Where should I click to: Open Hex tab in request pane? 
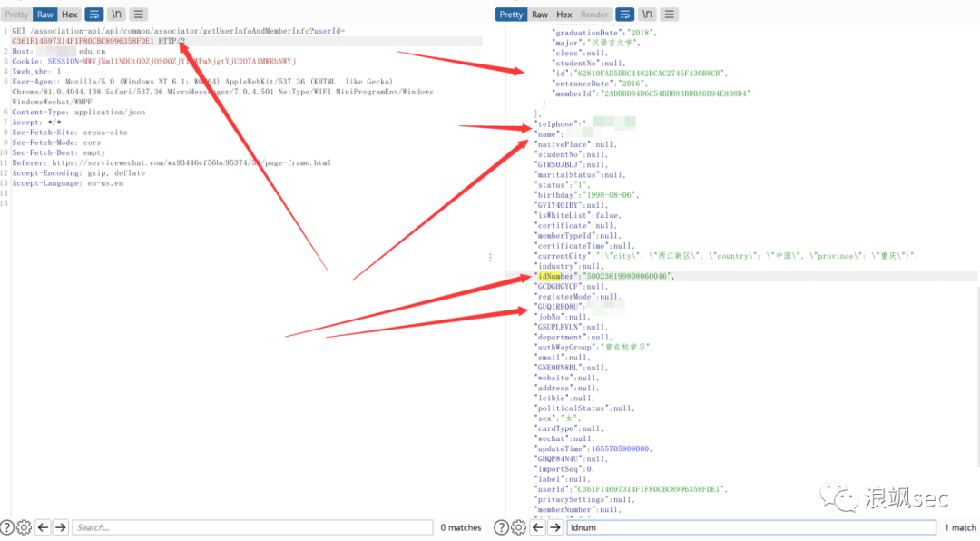click(69, 14)
